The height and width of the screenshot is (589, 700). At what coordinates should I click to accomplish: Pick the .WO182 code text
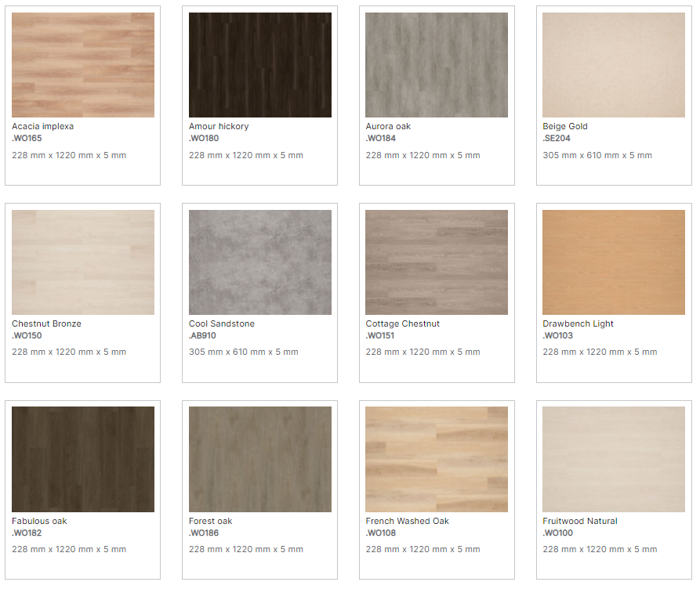click(27, 533)
